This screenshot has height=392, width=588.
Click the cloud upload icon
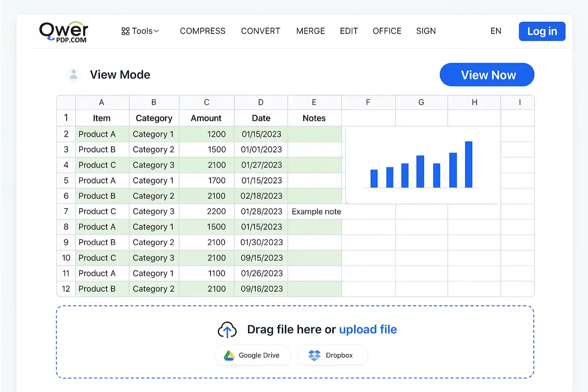227,330
